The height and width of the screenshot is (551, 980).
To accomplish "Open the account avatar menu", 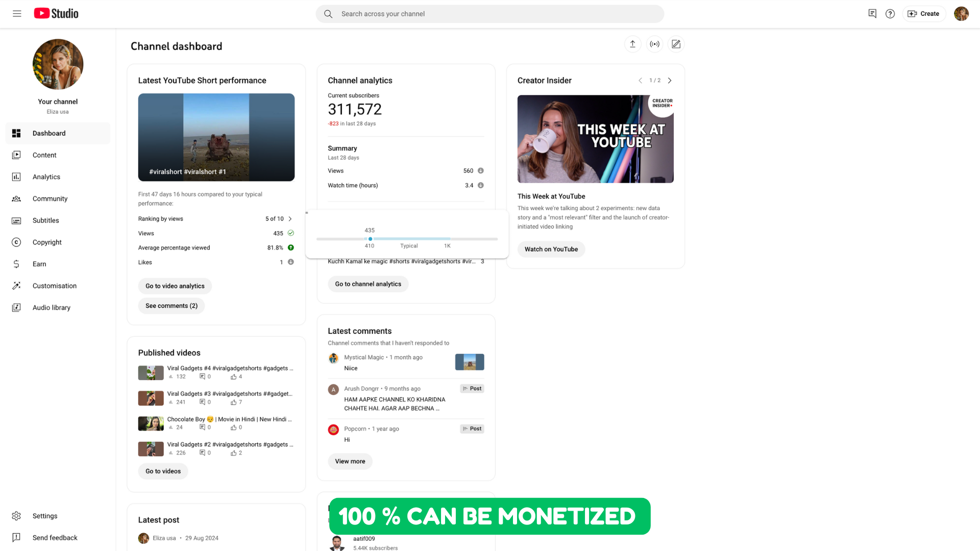I will (x=961, y=14).
